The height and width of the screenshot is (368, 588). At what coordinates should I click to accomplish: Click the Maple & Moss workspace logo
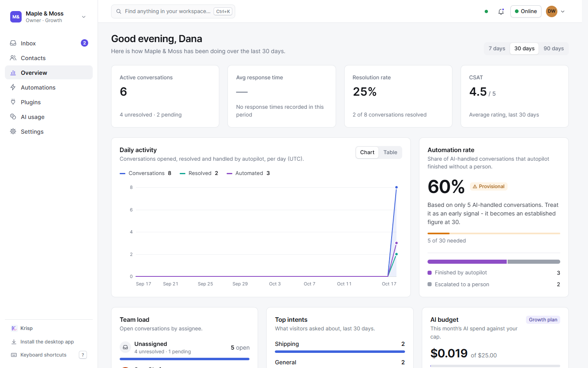point(16,17)
